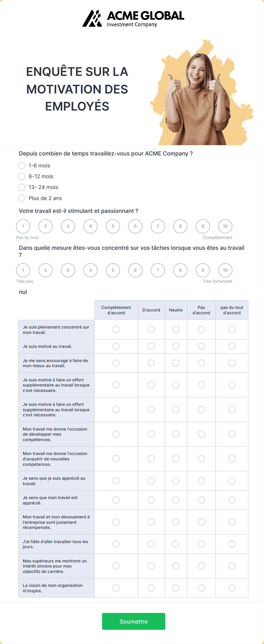Select the 1-6 mois radio option
Viewport: 264px width, 644px height.
22,165
